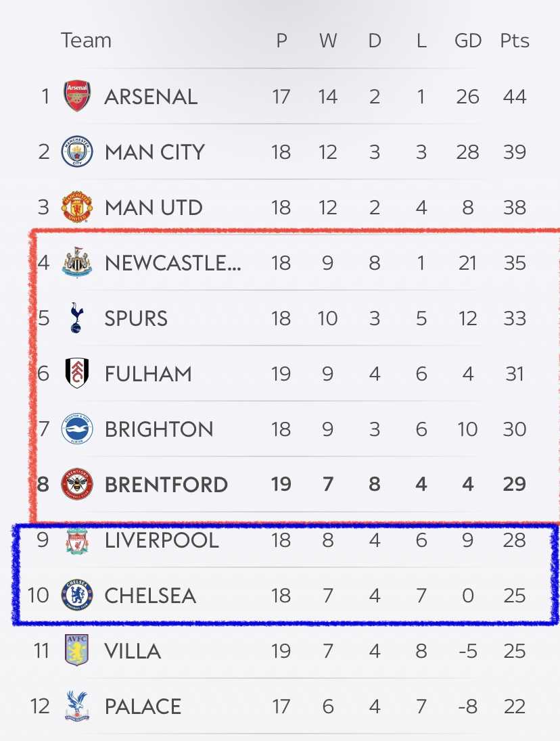
Task: Open the Fulham badge icon
Action: click(x=77, y=373)
